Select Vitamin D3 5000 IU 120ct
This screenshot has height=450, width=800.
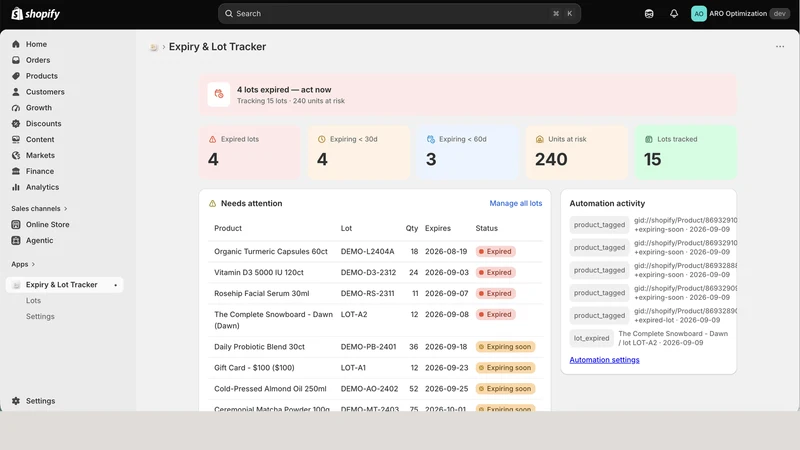(x=259, y=272)
